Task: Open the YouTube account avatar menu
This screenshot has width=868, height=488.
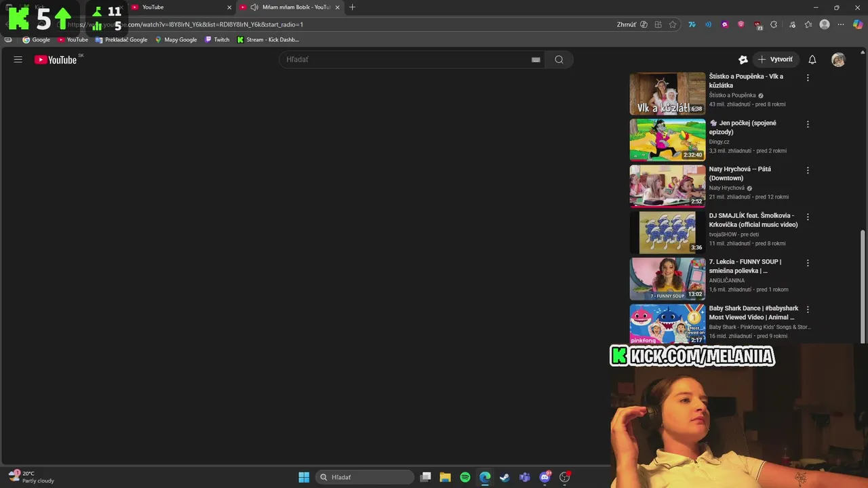Action: pos(839,60)
